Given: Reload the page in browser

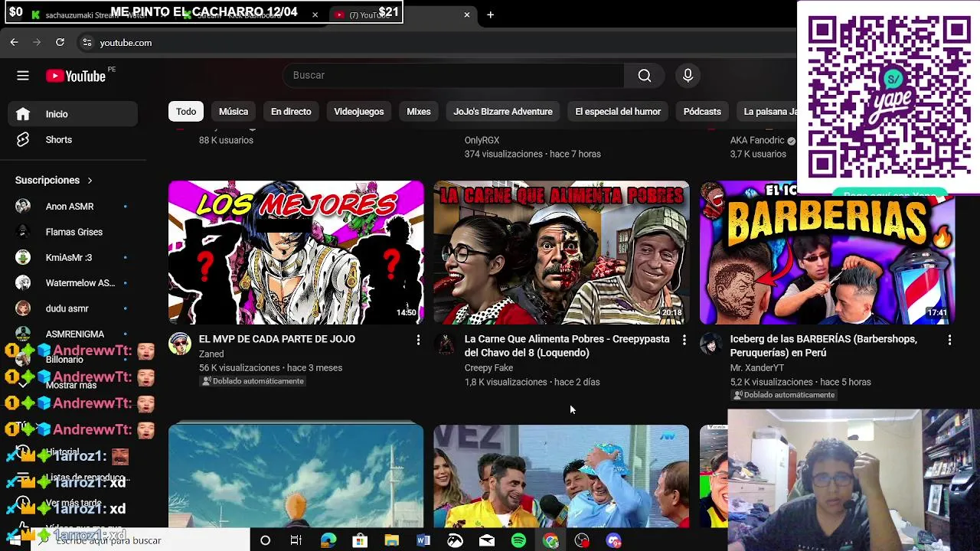Looking at the screenshot, I should (x=60, y=42).
